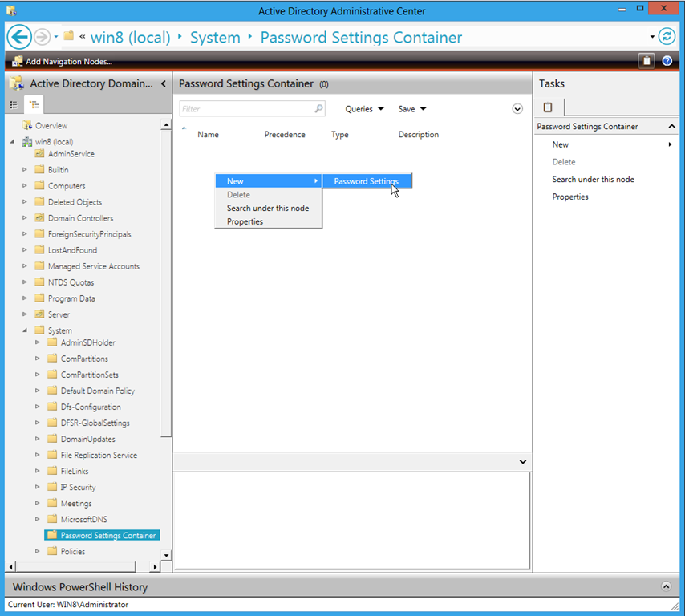Click Search under this node in the Tasks pane

[594, 179]
